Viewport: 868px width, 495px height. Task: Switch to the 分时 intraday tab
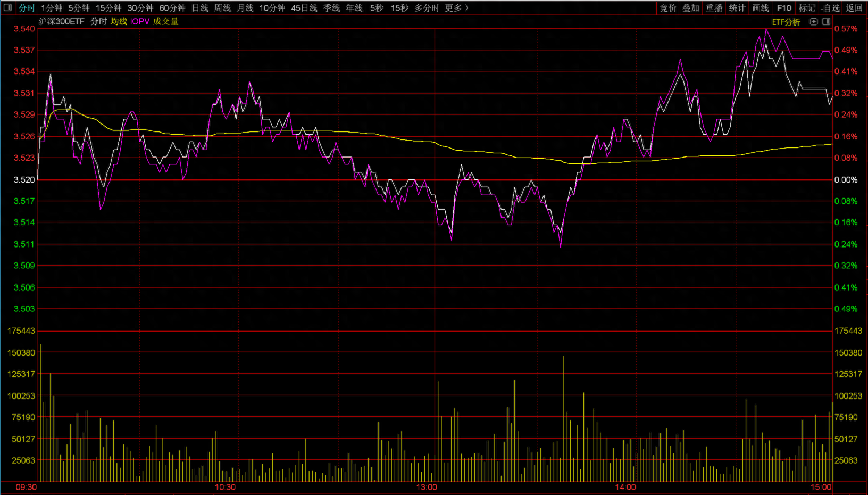pyautogui.click(x=27, y=8)
